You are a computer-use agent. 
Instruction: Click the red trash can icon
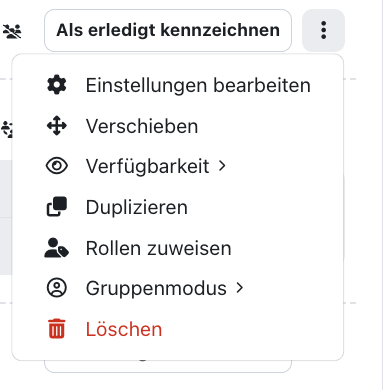[57, 329]
